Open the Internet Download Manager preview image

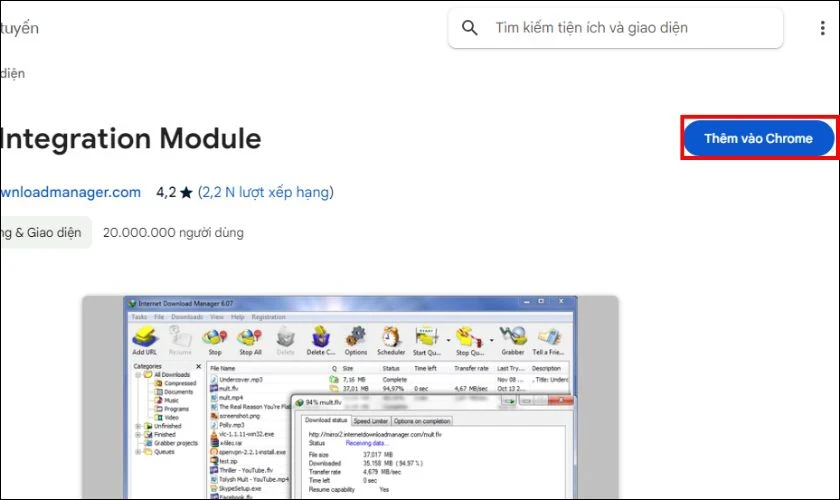350,397
